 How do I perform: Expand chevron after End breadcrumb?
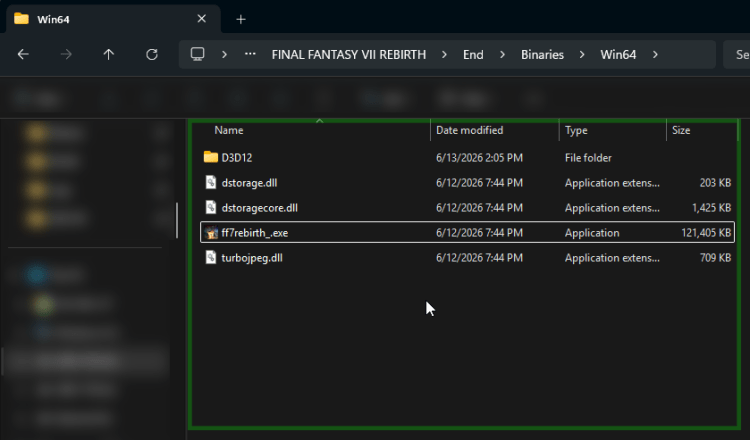coord(502,55)
